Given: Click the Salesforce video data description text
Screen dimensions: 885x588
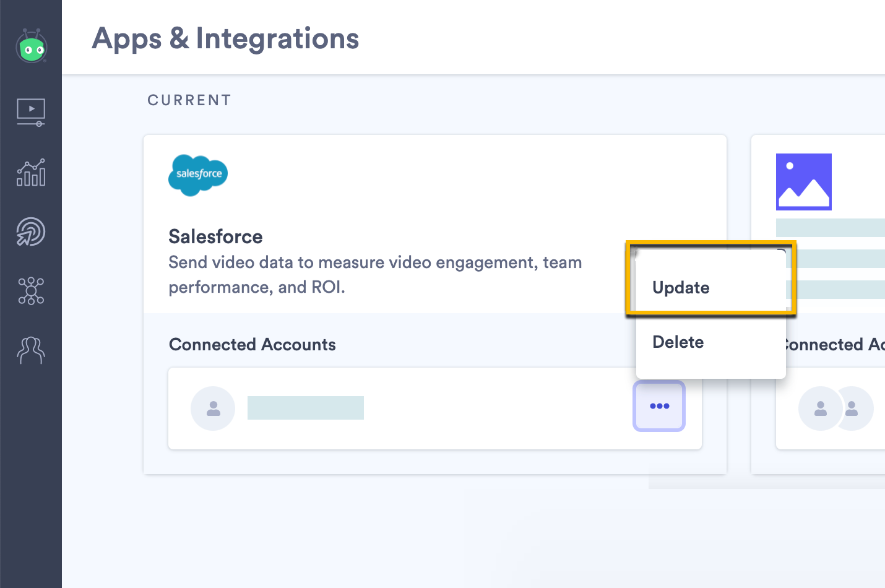Looking at the screenshot, I should coord(375,275).
